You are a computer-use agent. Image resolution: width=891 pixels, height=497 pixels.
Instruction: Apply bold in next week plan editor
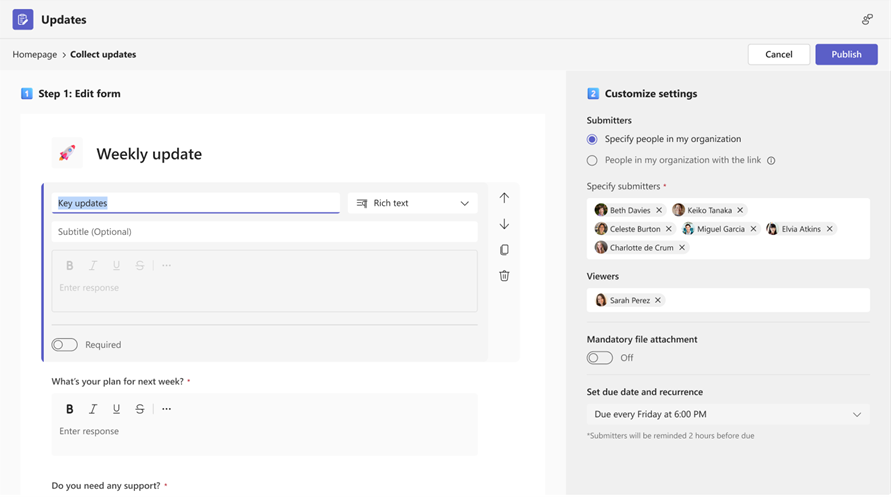point(70,409)
